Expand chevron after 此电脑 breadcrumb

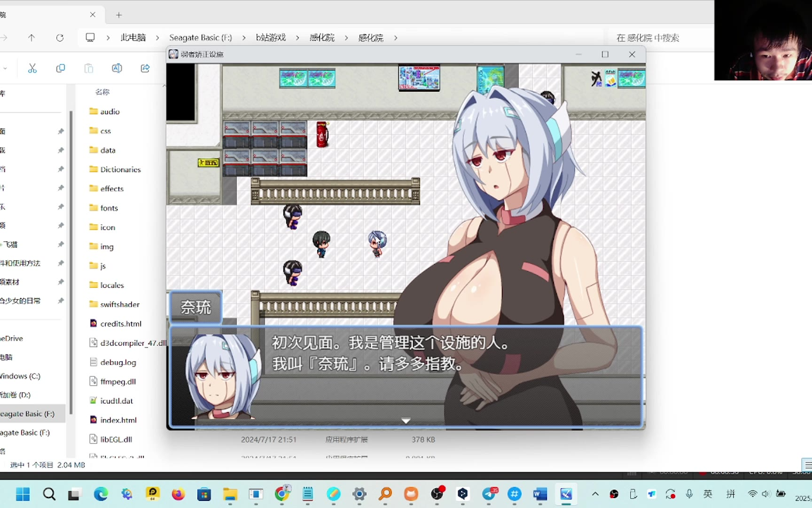tap(157, 38)
